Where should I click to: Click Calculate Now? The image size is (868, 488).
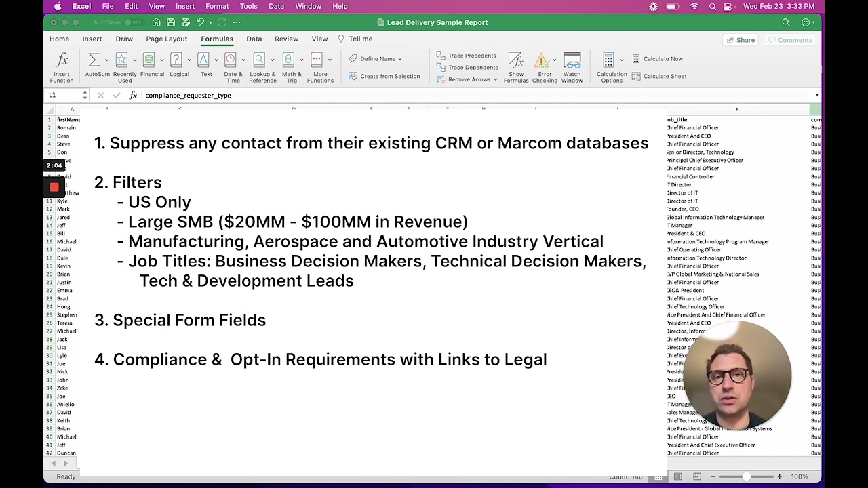click(657, 59)
